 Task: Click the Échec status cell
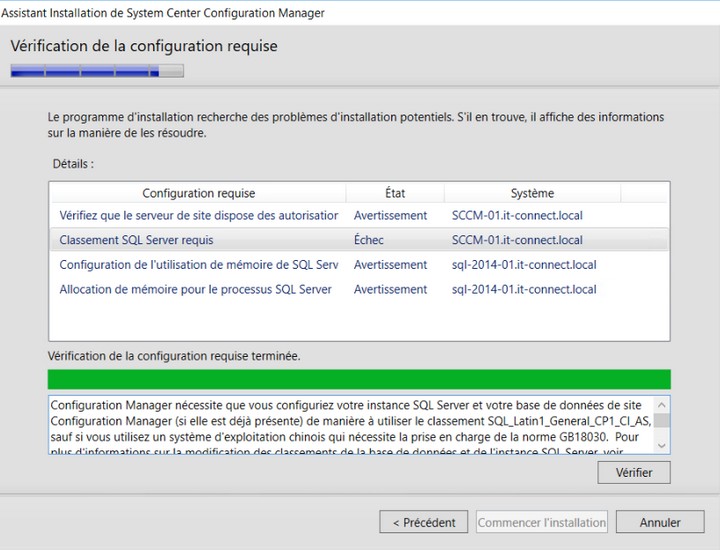369,240
